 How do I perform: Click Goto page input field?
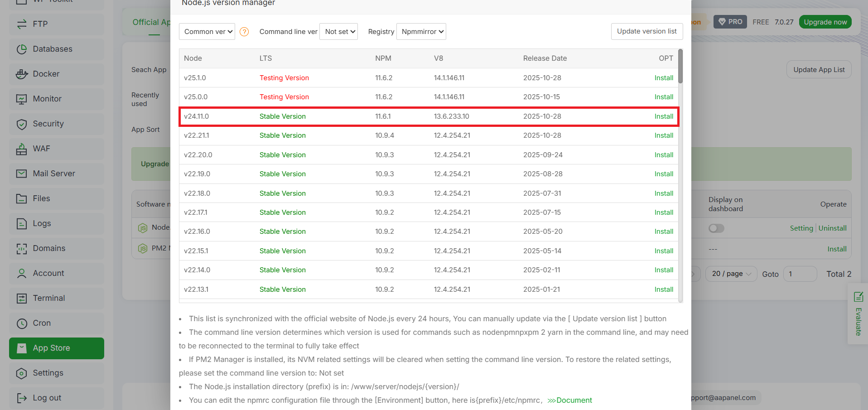tap(800, 274)
